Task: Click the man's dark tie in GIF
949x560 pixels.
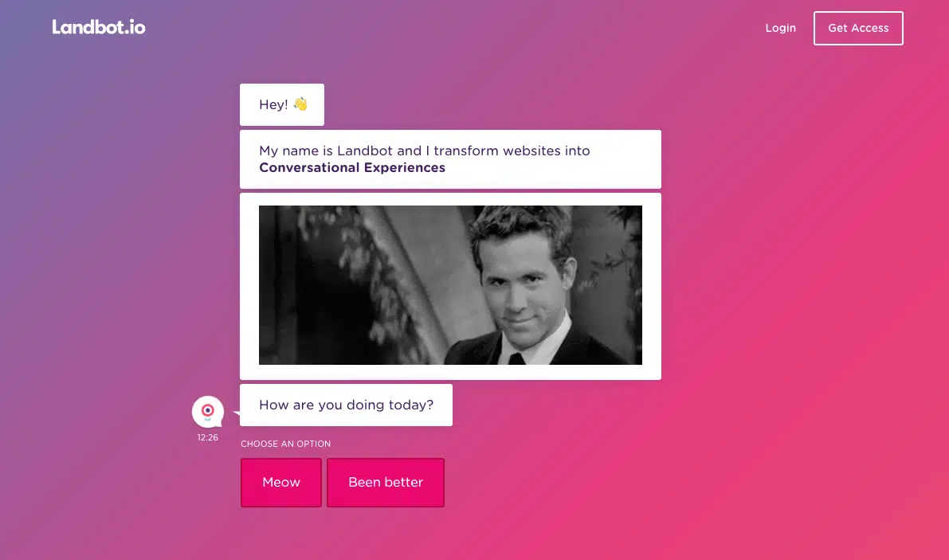Action: click(x=516, y=358)
